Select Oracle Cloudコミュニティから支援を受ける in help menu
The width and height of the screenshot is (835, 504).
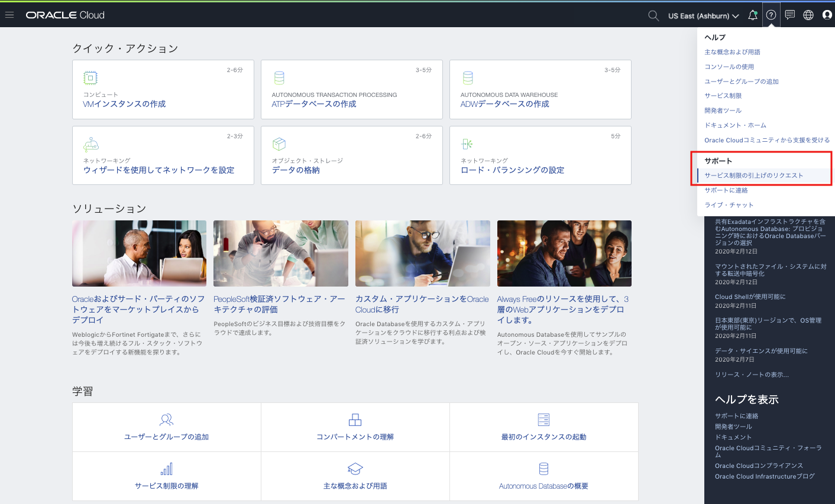point(767,140)
